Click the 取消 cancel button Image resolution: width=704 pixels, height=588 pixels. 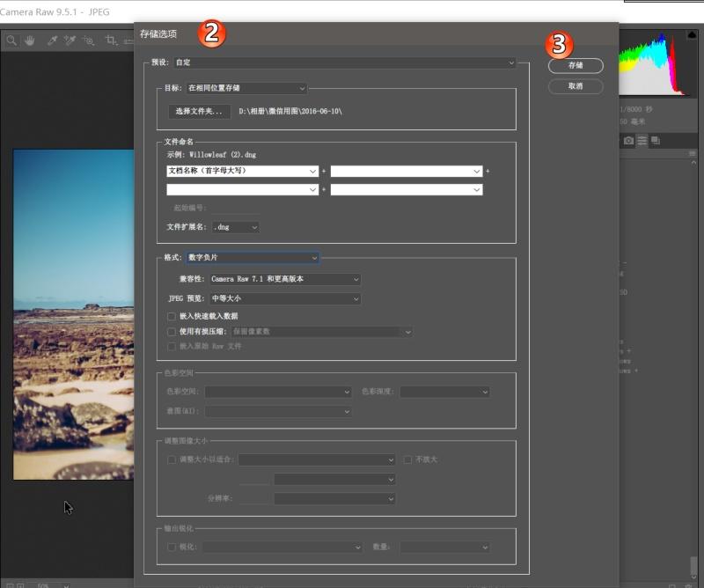pos(576,86)
